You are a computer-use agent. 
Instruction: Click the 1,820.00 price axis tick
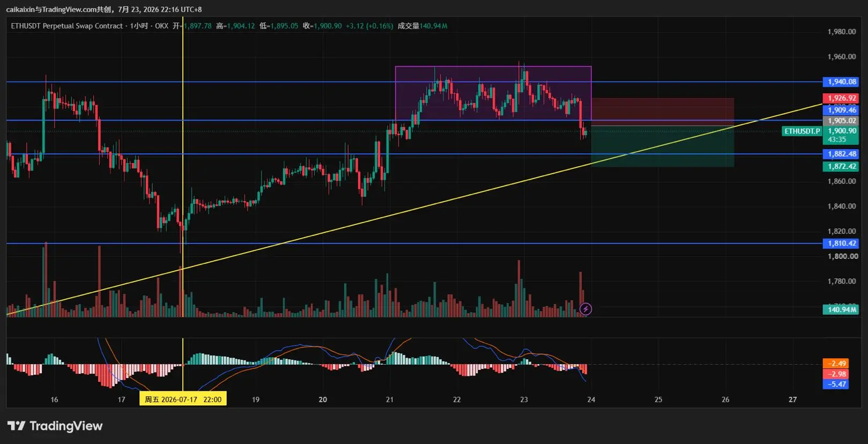[841, 231]
